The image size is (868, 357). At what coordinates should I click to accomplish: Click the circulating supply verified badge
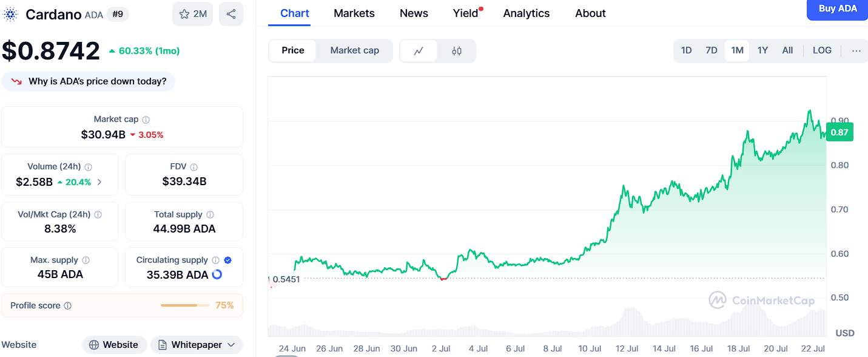pos(227,260)
